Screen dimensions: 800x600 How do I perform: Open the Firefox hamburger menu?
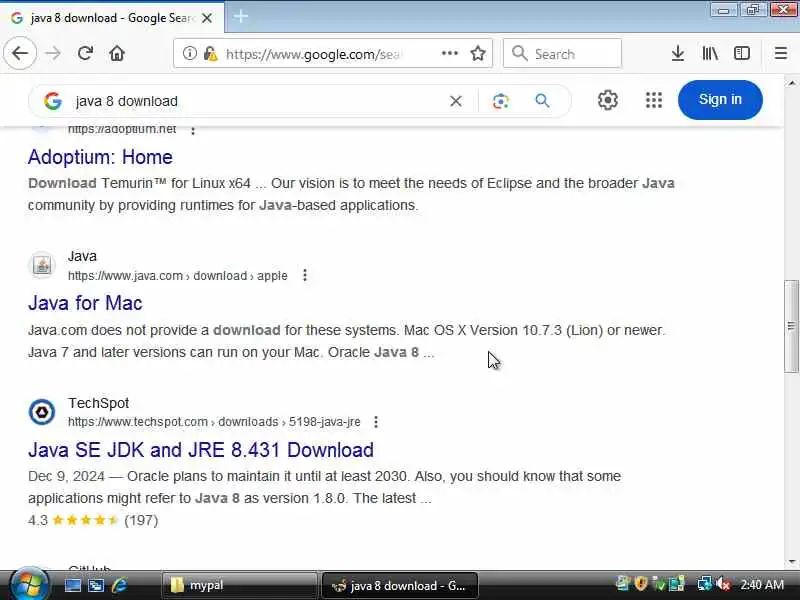[781, 53]
